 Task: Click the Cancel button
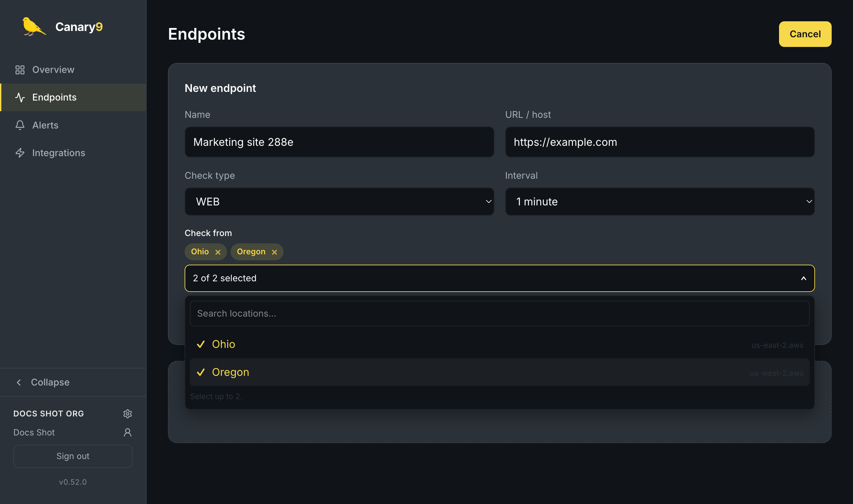(x=805, y=34)
